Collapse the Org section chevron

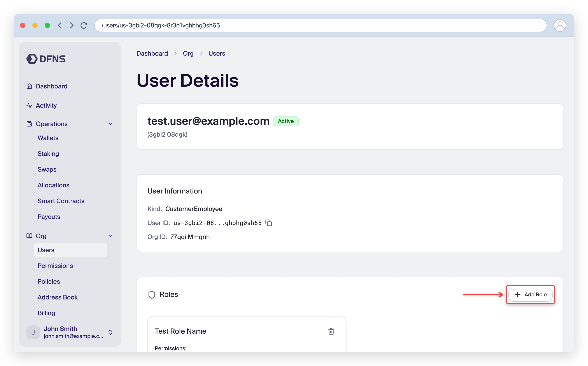click(110, 236)
